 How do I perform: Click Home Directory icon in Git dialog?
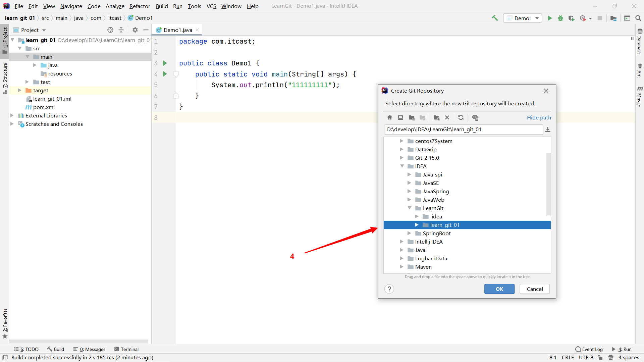coord(390,117)
